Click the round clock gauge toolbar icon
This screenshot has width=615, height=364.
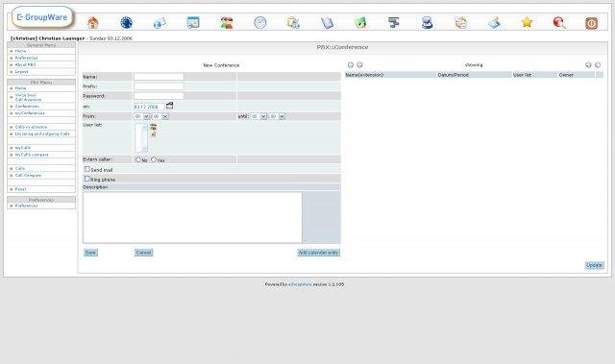[260, 23]
